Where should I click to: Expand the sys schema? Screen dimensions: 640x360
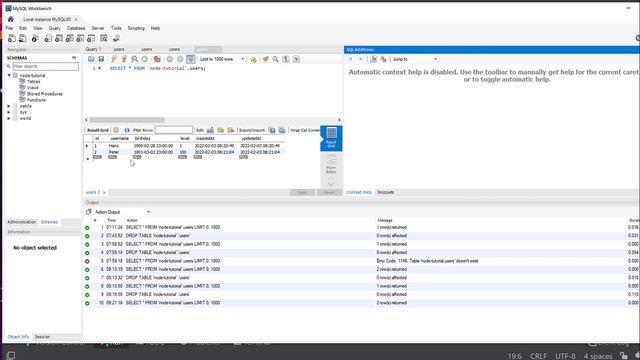pos(9,112)
